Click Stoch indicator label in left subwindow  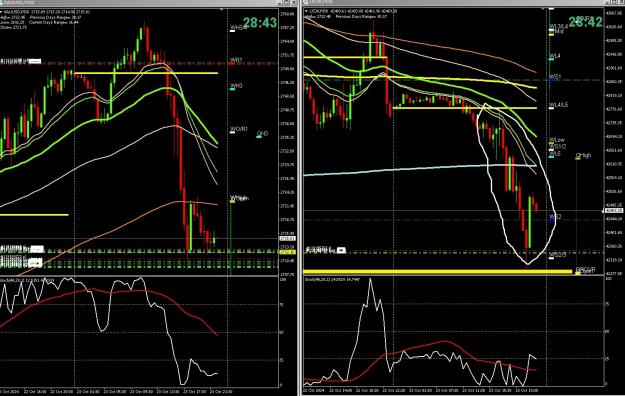coord(27,280)
